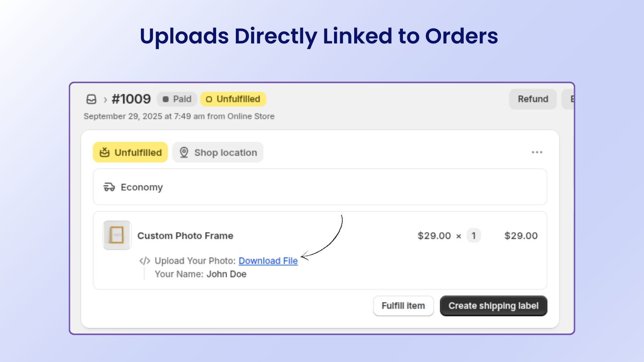Click the Fulfill item button
The image size is (644, 362).
(x=403, y=306)
